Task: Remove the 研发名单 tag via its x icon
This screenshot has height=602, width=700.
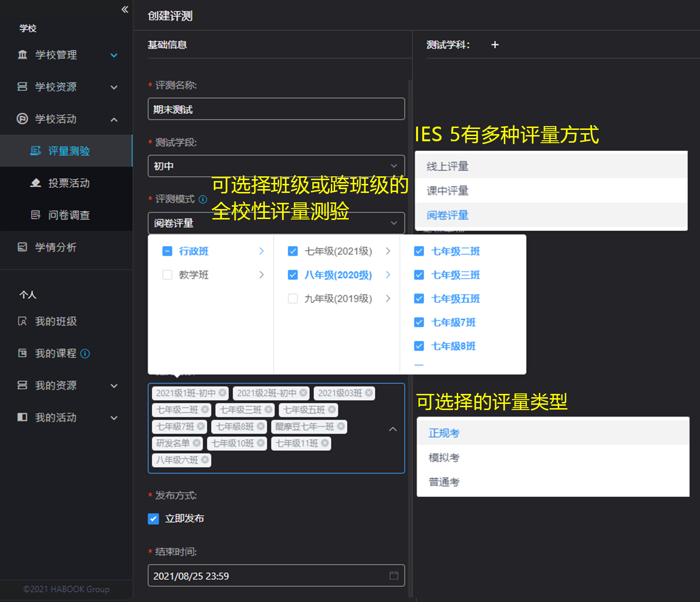Action: [196, 443]
